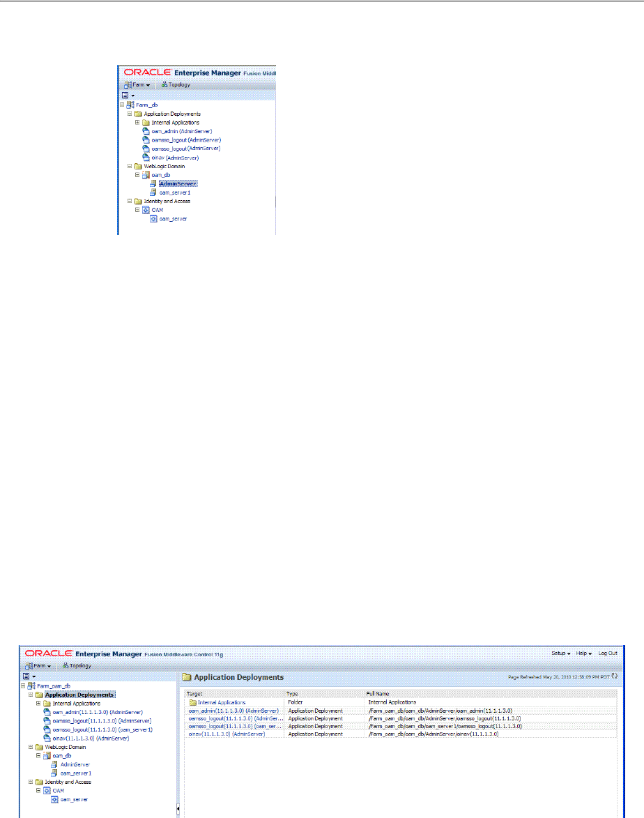
Task: Click oam_server gear icon in Farm_db tree
Action: coord(154,218)
